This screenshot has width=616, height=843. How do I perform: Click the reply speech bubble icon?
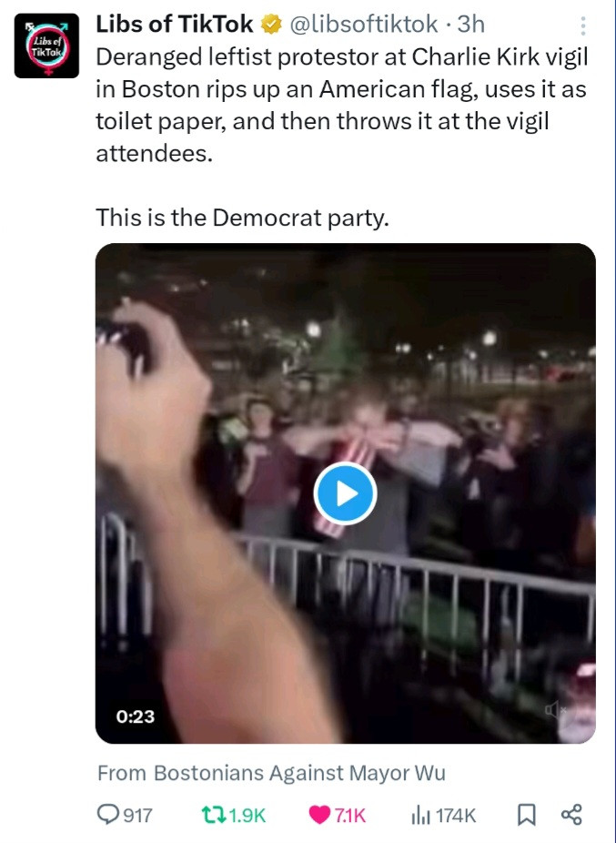[108, 815]
